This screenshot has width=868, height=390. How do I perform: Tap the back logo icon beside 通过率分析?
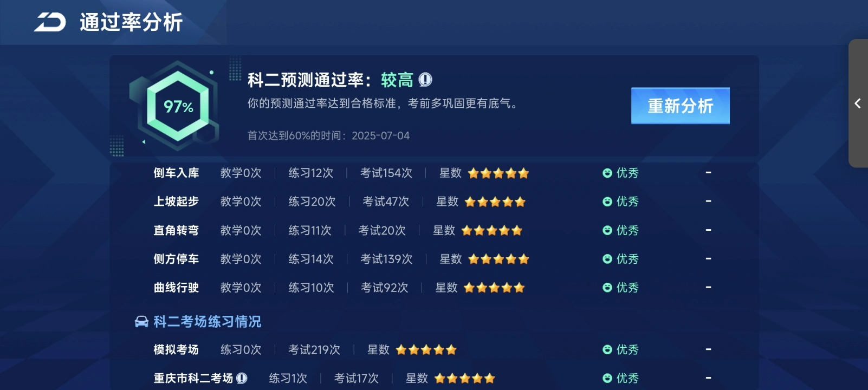[50, 23]
